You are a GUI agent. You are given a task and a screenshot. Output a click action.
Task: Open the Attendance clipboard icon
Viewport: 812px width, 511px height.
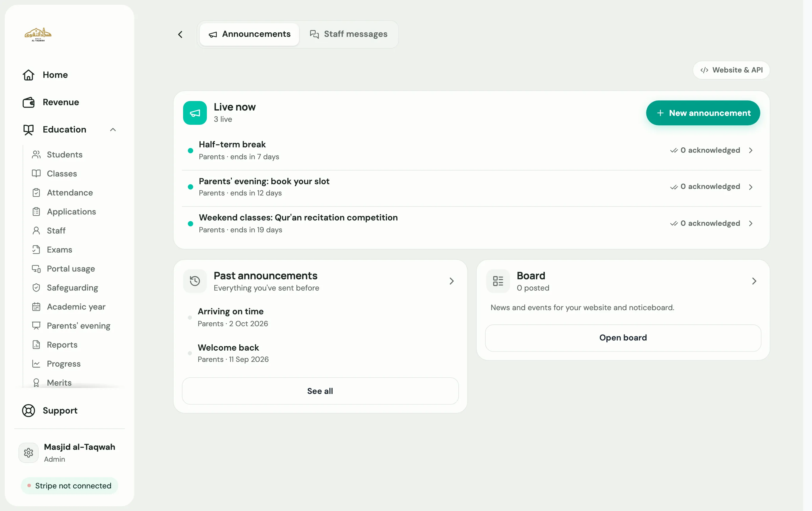pos(36,193)
